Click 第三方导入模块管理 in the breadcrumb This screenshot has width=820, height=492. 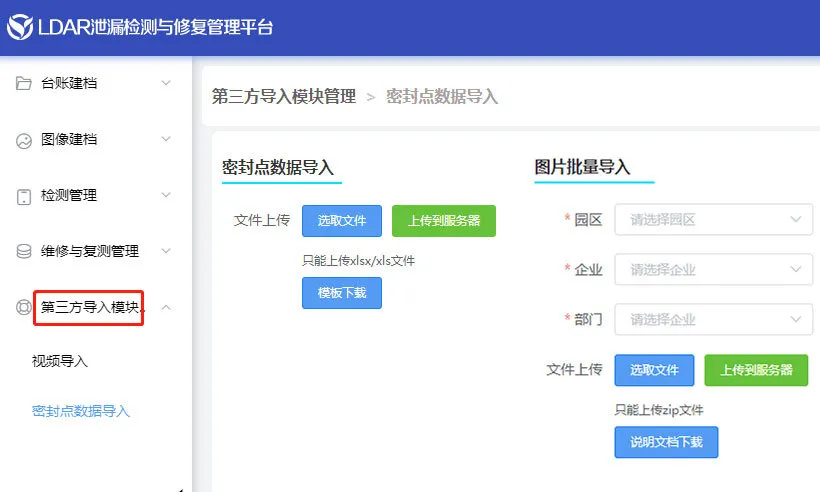click(284, 97)
